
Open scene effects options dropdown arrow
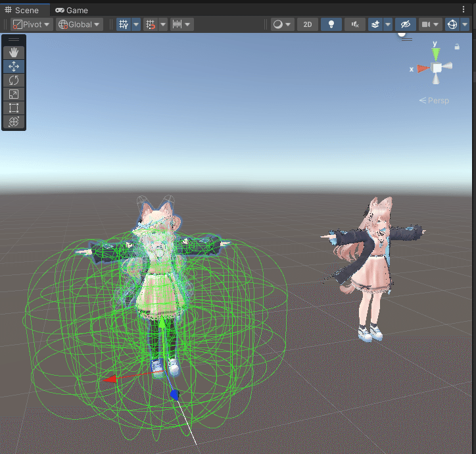click(x=388, y=24)
